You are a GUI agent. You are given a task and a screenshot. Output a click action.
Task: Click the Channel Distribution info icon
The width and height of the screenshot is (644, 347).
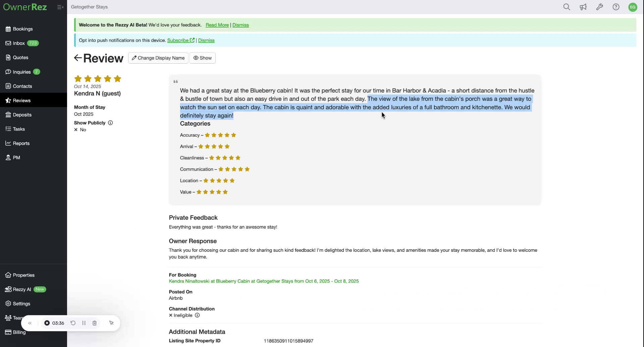197,316
